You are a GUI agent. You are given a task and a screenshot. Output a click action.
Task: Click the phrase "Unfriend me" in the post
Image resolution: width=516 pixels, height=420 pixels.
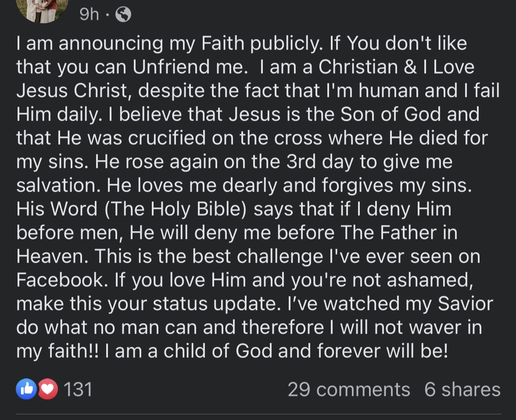tap(190, 67)
